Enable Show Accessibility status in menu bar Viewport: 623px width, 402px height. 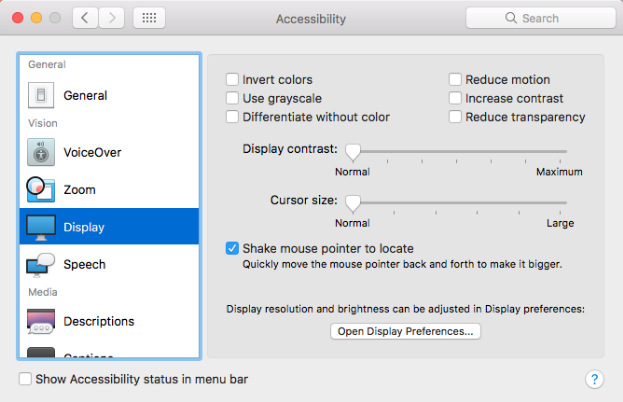click(x=25, y=379)
